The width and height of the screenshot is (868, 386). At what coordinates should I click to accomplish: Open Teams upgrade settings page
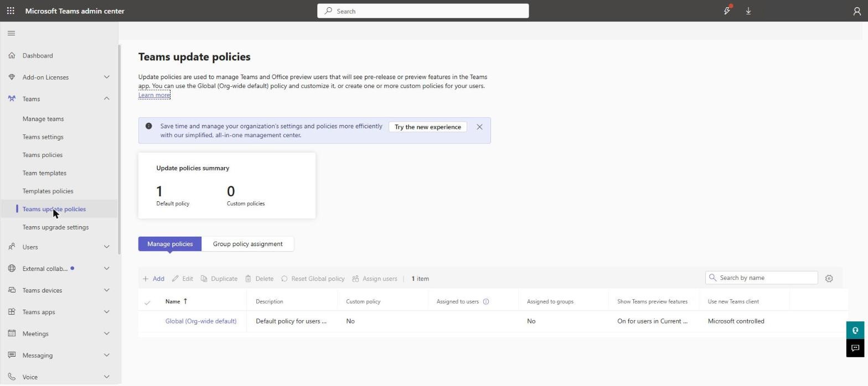point(55,227)
